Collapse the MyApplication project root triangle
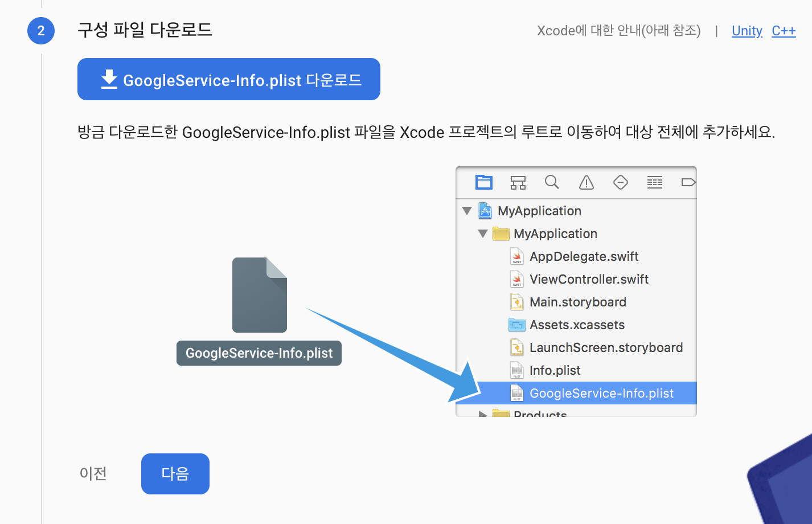The image size is (812, 524). [x=467, y=211]
